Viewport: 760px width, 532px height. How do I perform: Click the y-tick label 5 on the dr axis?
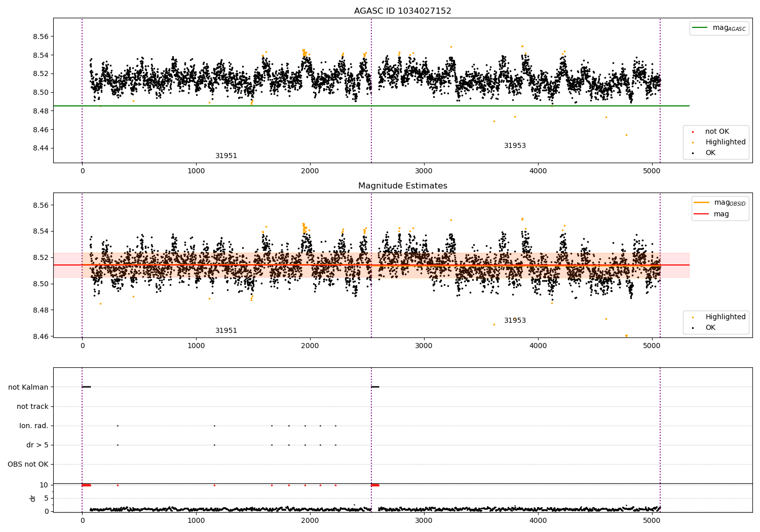pyautogui.click(x=46, y=498)
